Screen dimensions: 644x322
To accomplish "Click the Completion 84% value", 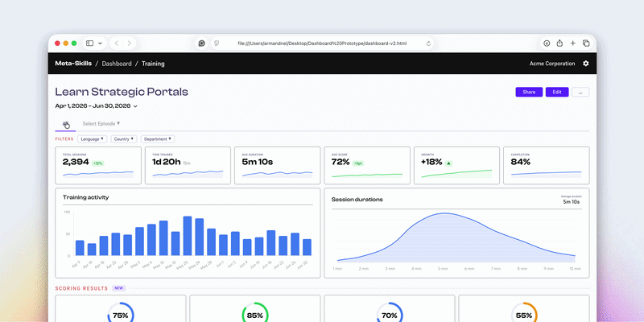I will [521, 163].
